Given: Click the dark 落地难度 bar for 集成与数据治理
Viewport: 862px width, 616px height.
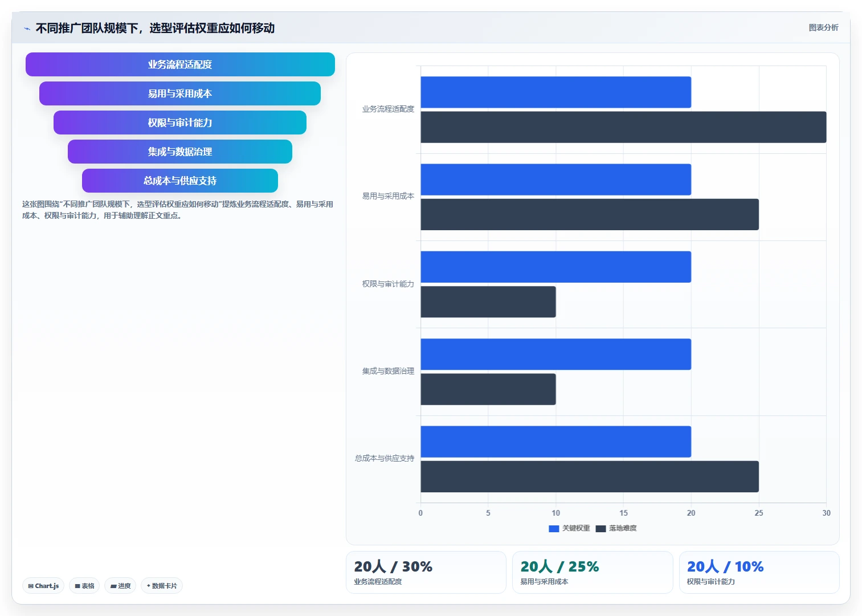Looking at the screenshot, I should click(x=488, y=389).
